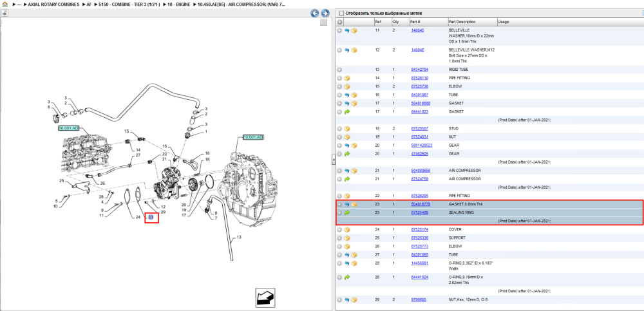
Task: Open part number 140046 link
Action: tap(418, 50)
